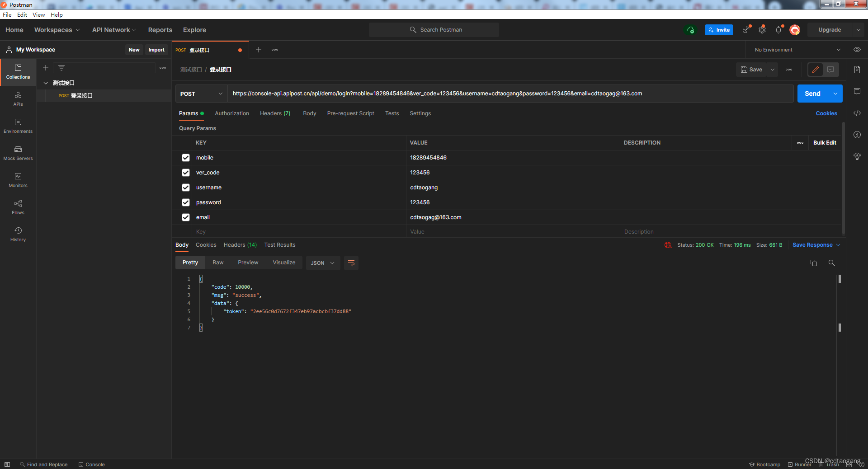Open the Save dropdown arrow

[773, 70]
